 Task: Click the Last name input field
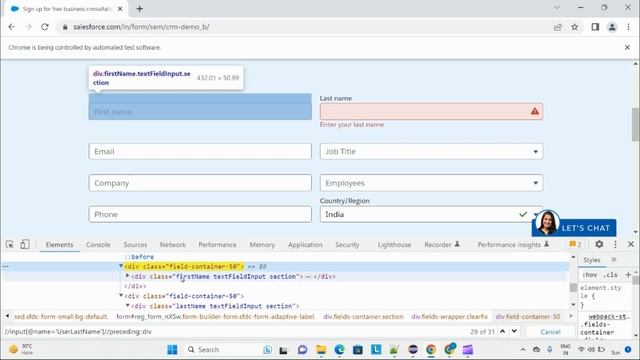[431, 111]
